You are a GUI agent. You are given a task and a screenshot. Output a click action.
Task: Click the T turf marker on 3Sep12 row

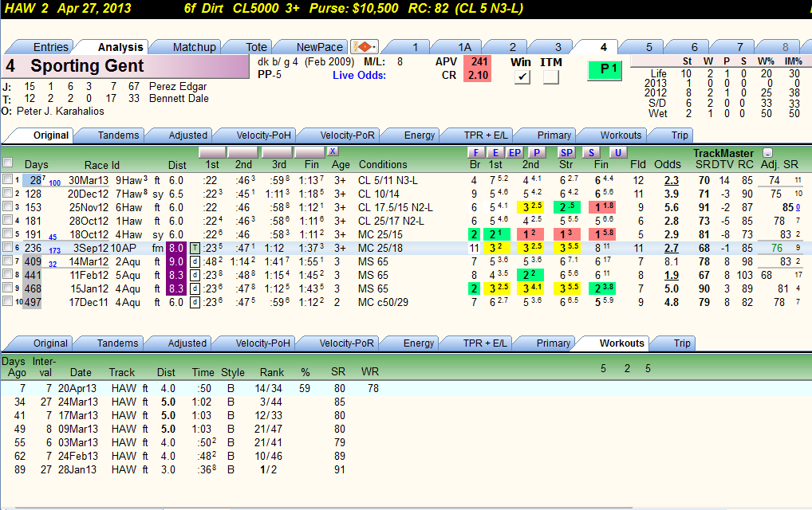[x=195, y=249]
